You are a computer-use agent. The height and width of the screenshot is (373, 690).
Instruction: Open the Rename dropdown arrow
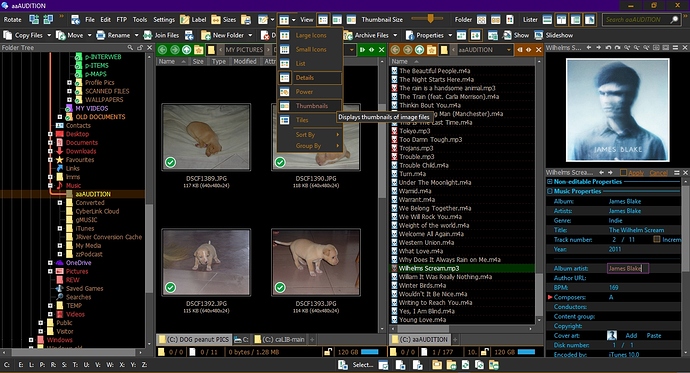[x=136, y=35]
